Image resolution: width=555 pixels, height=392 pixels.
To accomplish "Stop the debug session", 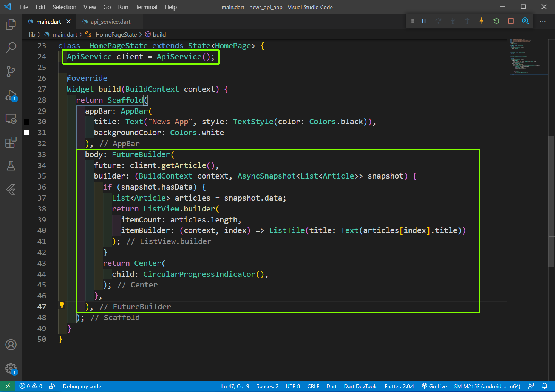I will coord(511,21).
